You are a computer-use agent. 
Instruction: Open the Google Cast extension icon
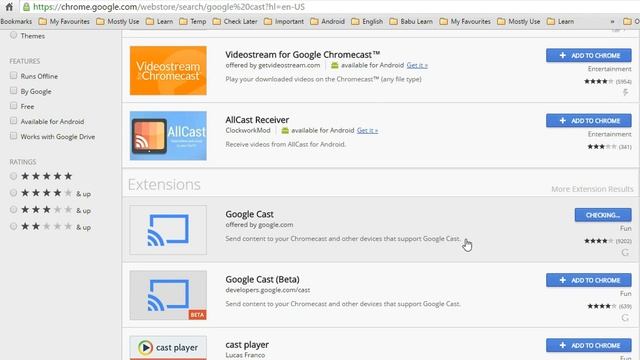click(168, 230)
